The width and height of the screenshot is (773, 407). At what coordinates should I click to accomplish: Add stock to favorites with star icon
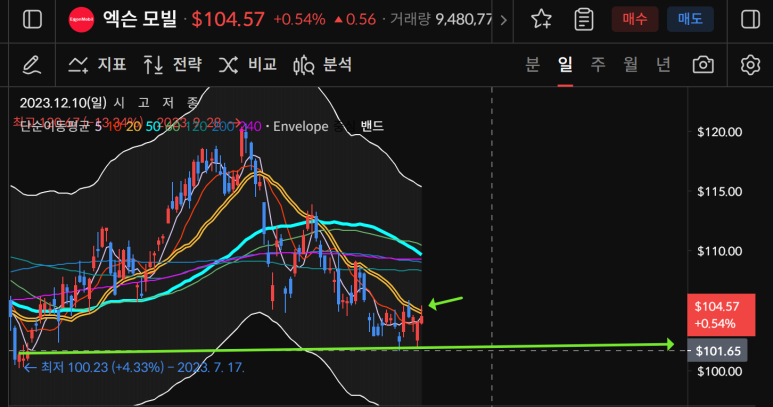pos(541,20)
